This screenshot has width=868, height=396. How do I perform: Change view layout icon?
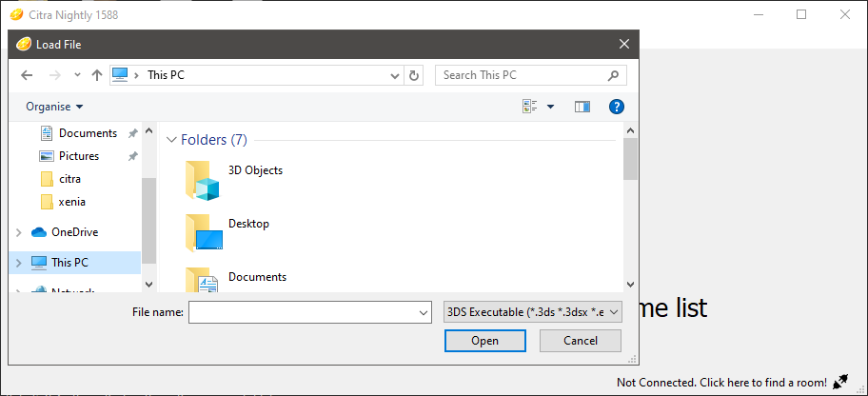coord(530,107)
